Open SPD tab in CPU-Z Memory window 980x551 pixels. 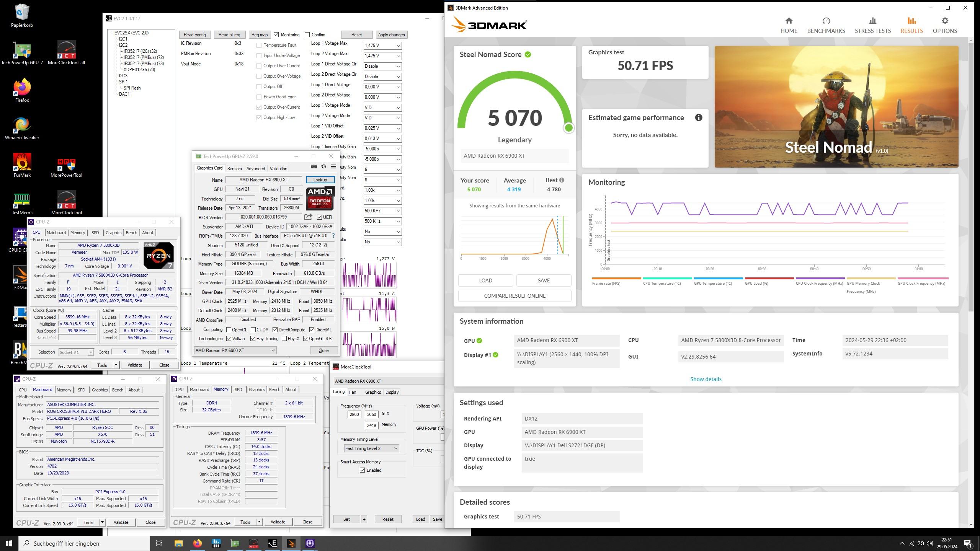click(x=238, y=390)
